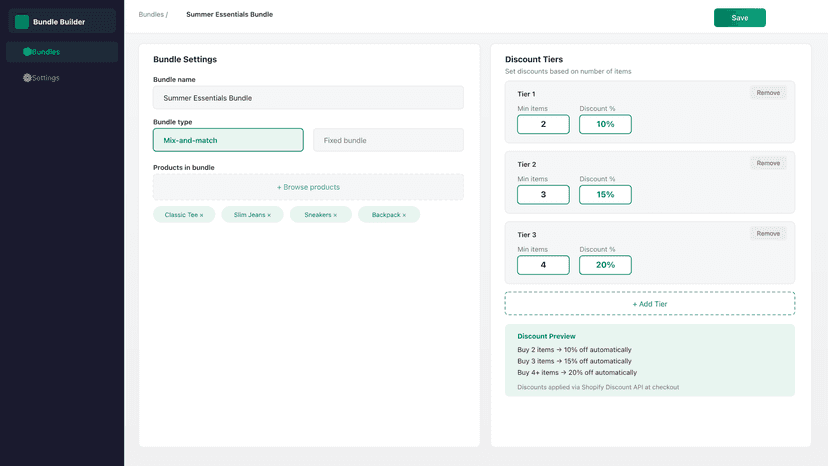828x466 pixels.
Task: Click the Bundle Settings heading
Action: pyautogui.click(x=185, y=59)
